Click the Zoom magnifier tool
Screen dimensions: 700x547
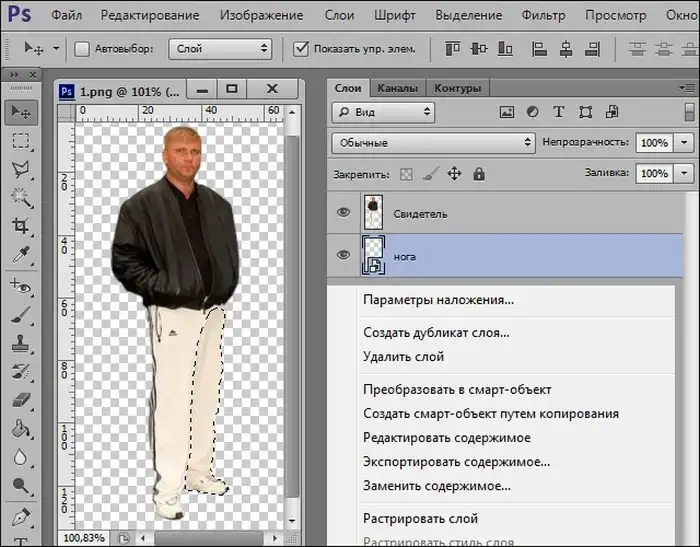point(21,487)
